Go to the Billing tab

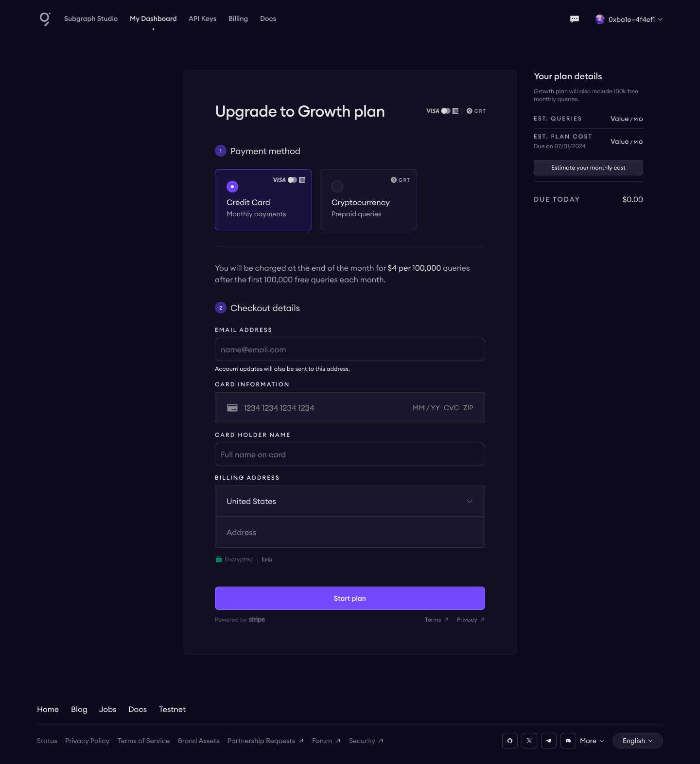[238, 18]
